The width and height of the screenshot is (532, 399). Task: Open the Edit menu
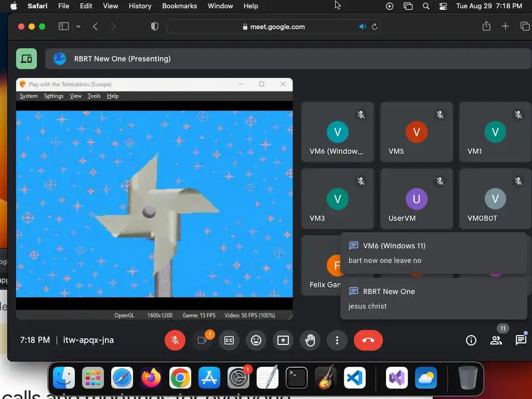click(86, 6)
